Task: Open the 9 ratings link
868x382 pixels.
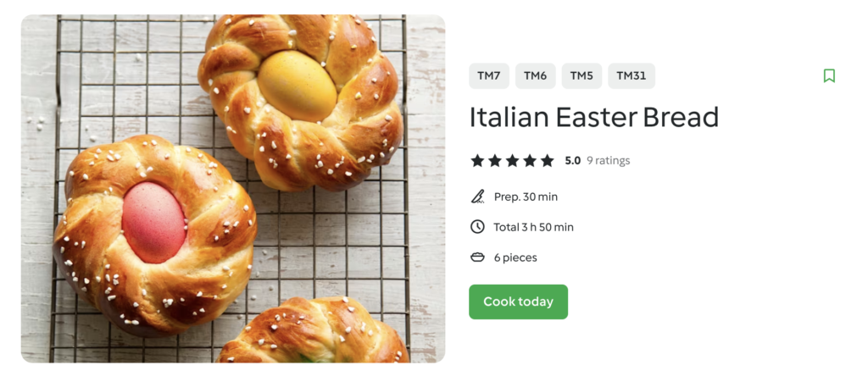Action: tap(609, 161)
